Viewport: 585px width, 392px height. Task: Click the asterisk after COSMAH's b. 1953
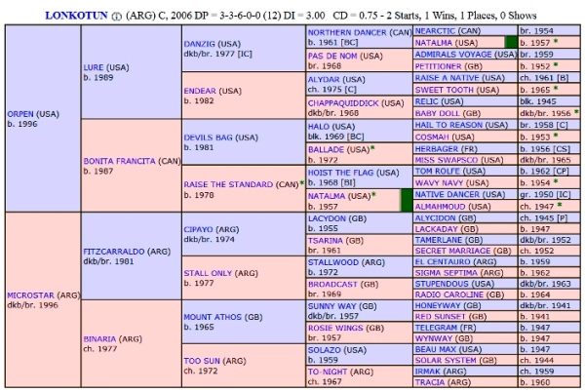(x=555, y=137)
